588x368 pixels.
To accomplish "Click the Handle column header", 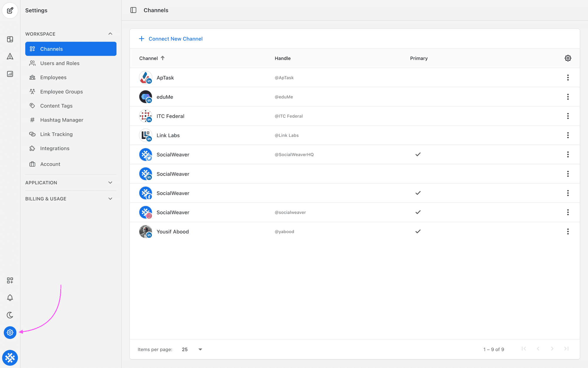I will tap(283, 58).
